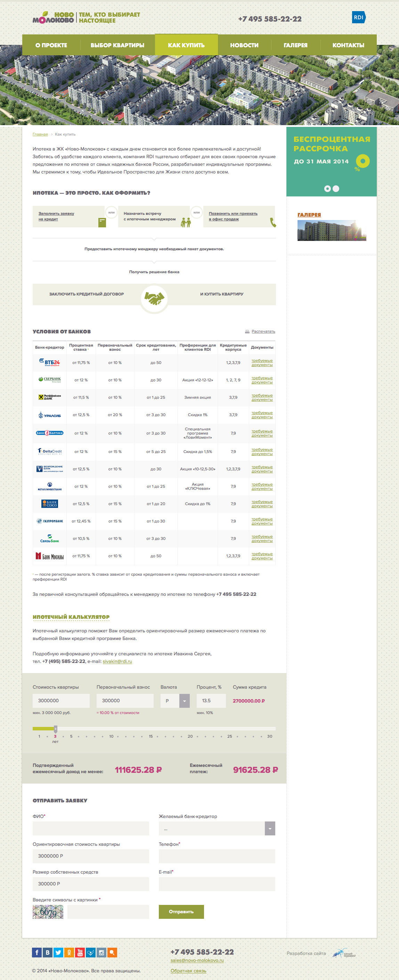
Task: Click the Ново-Молоково site logo
Action: coord(53,17)
